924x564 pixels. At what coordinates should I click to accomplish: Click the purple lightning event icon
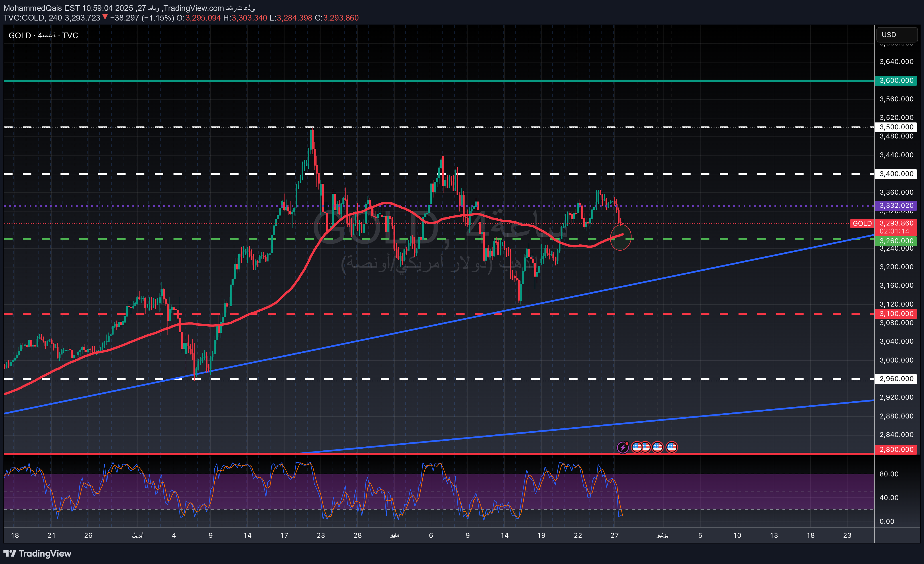pyautogui.click(x=623, y=447)
